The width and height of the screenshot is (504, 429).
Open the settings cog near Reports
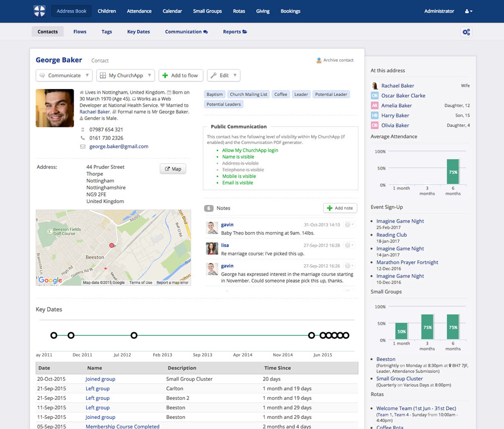coord(466,32)
